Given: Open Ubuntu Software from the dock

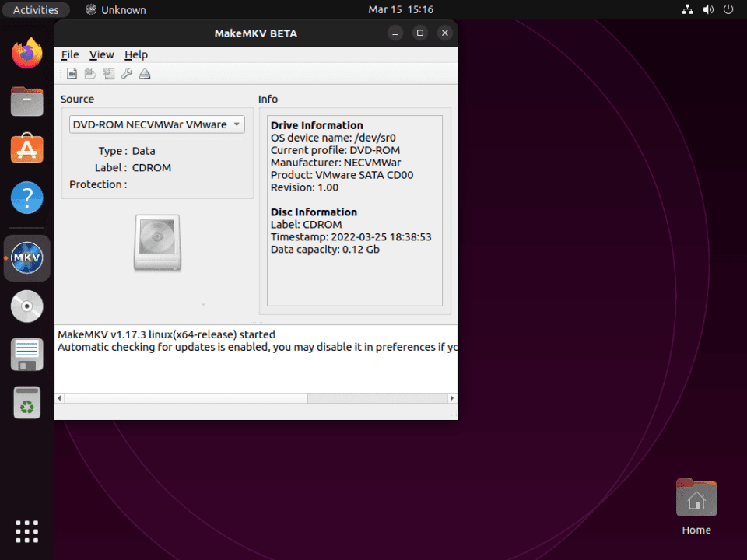Looking at the screenshot, I should pos(26,149).
